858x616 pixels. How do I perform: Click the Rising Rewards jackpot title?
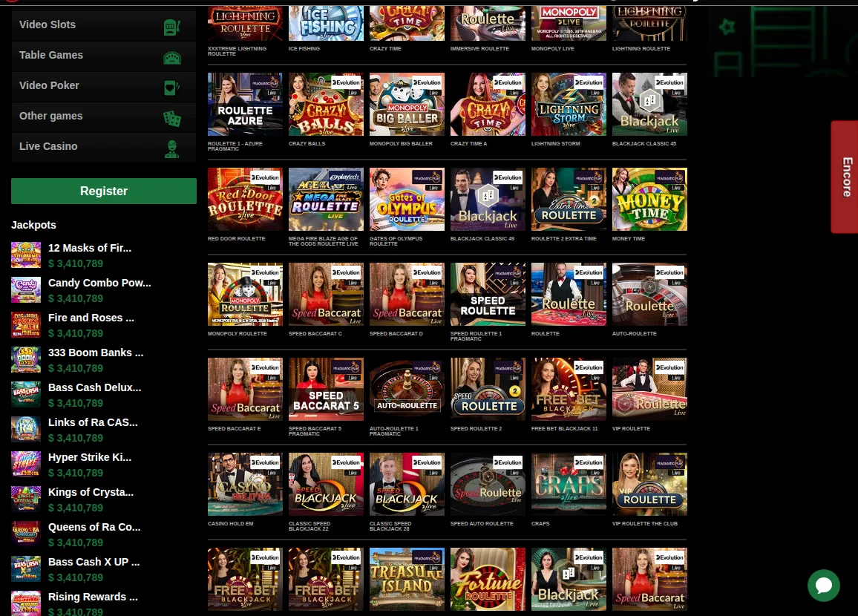point(93,597)
